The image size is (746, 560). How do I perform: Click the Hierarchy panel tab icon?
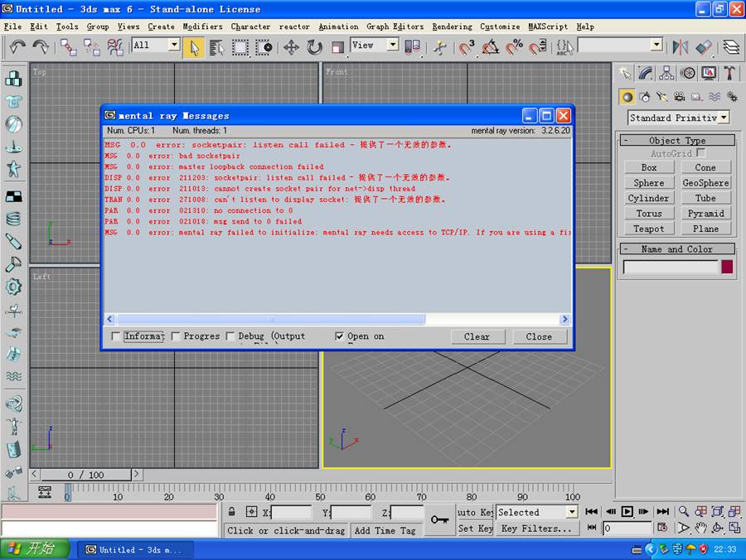667,74
